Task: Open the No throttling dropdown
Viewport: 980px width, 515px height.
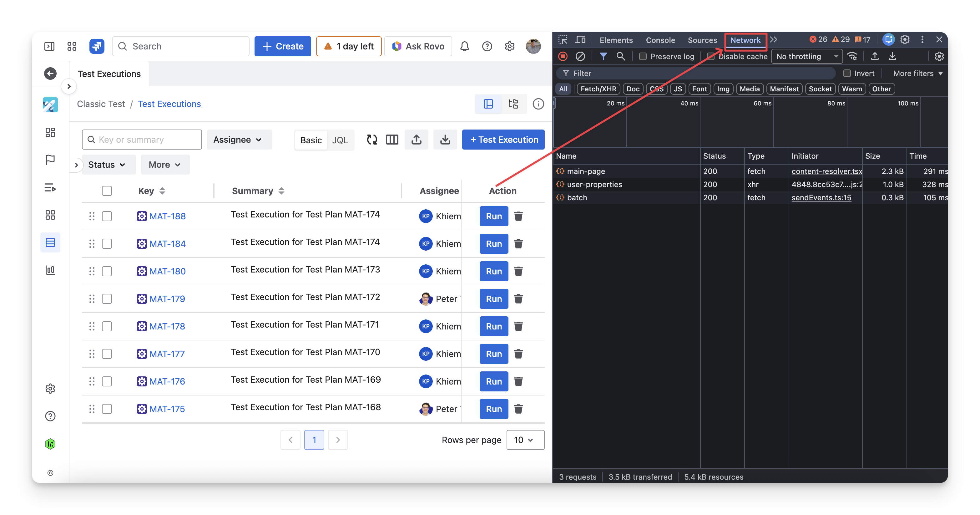Action: click(x=807, y=56)
